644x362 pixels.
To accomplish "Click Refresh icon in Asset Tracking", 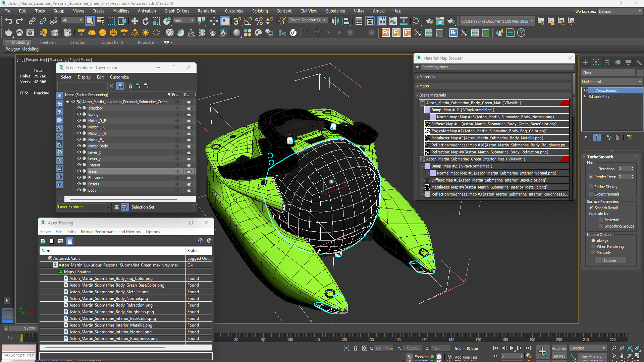I will coord(43,241).
